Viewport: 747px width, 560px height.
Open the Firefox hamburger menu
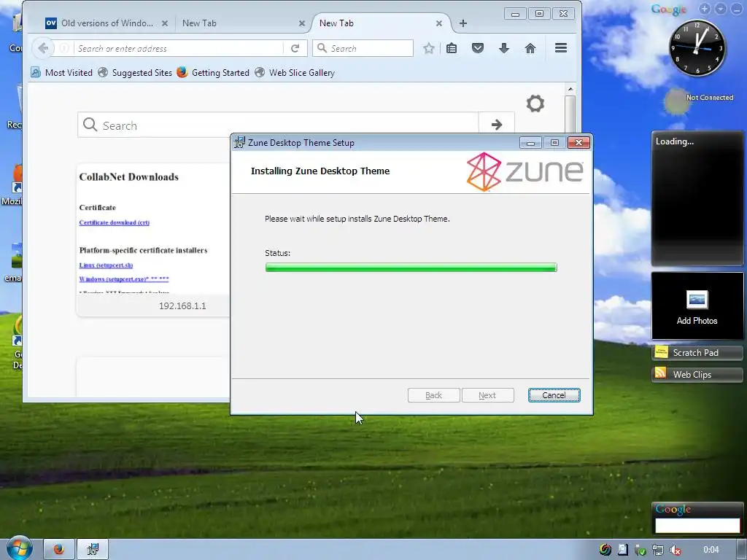(x=561, y=47)
